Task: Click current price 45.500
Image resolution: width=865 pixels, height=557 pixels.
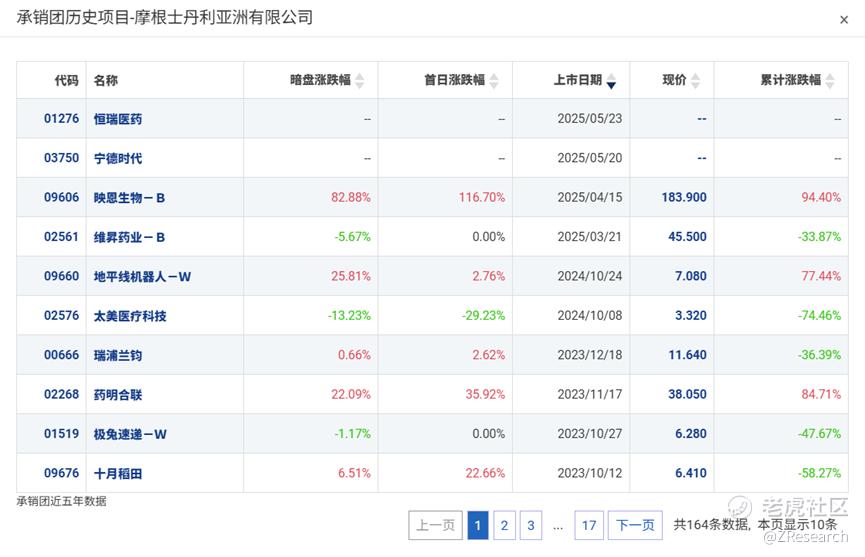Action: (687, 237)
